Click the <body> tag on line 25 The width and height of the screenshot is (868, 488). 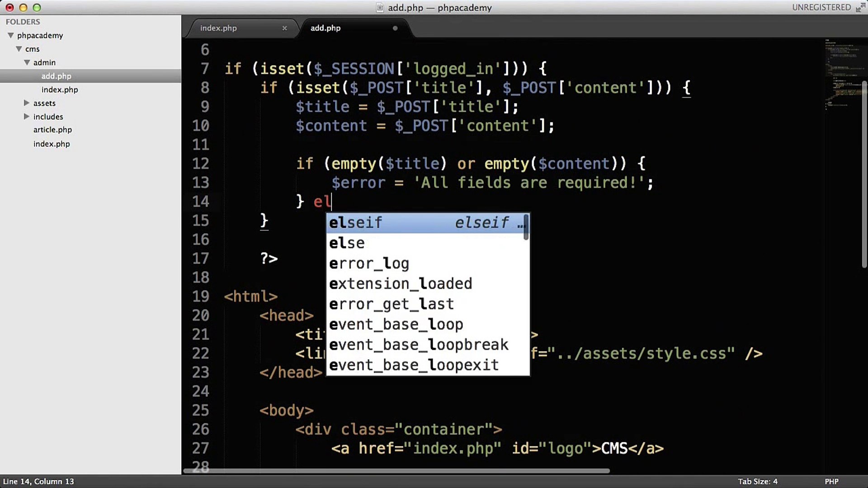[287, 410]
